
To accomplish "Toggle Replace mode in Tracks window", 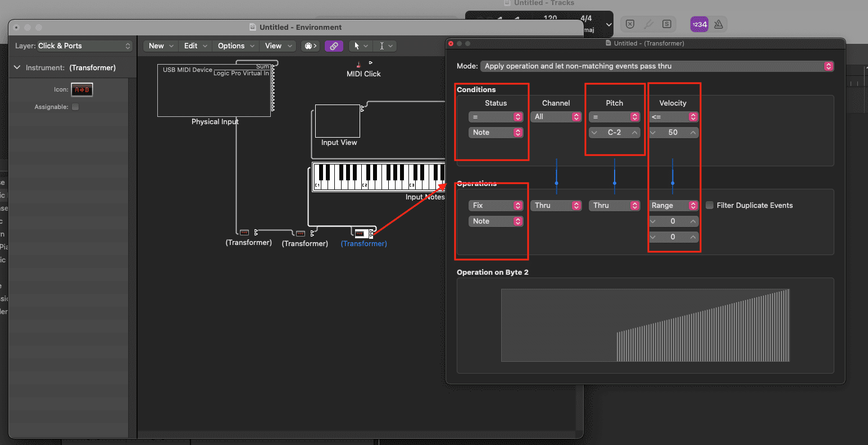I will (630, 24).
